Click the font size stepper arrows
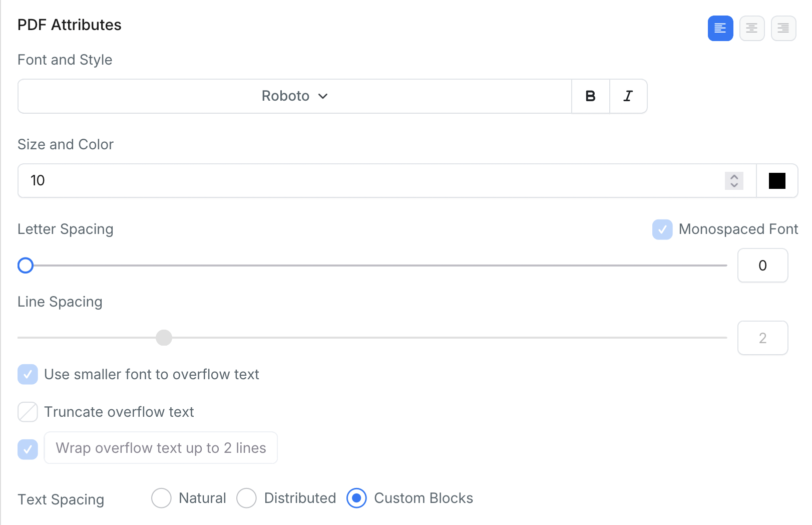 pos(734,180)
